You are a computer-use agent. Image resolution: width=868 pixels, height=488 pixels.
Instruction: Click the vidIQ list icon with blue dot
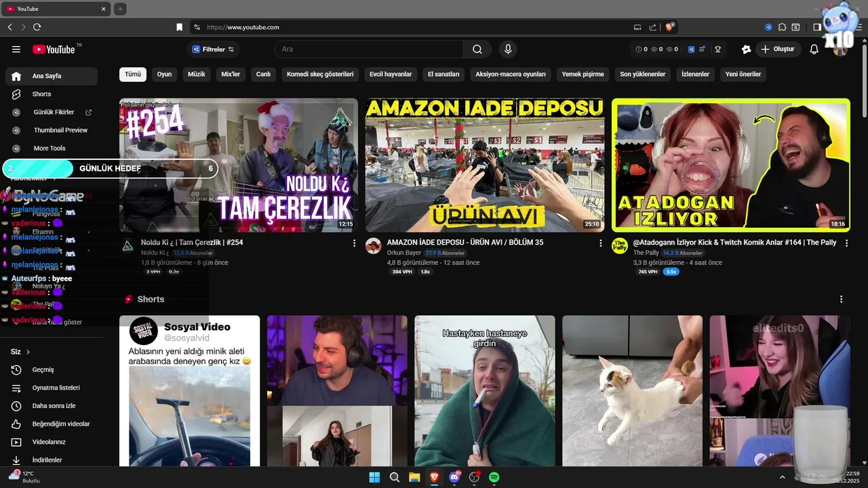[703, 49]
